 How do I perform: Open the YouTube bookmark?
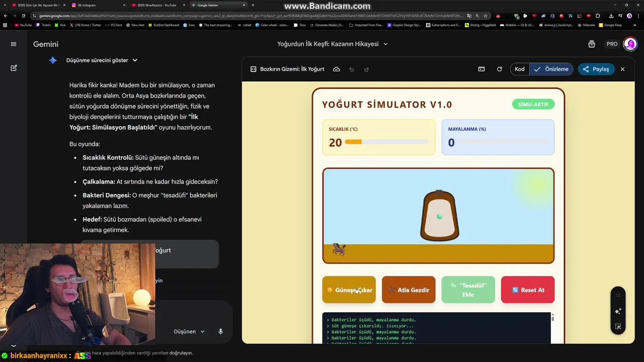pos(23,25)
